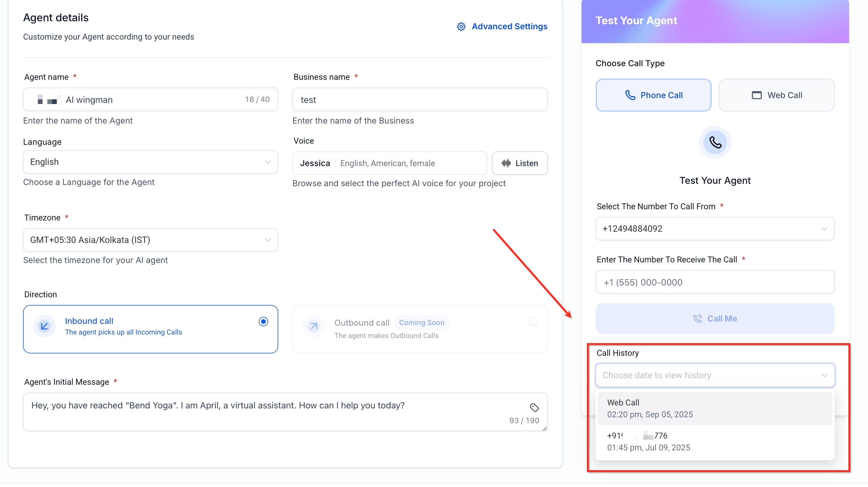Click the receive call number input field
Viewport: 868px width, 487px height.
(715, 282)
